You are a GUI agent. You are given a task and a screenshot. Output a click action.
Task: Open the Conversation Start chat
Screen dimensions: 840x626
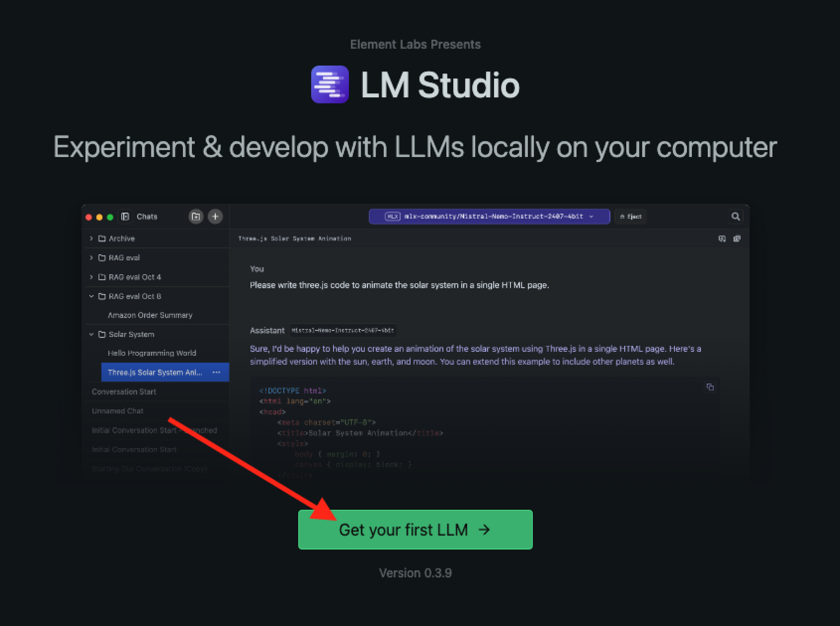tap(124, 391)
